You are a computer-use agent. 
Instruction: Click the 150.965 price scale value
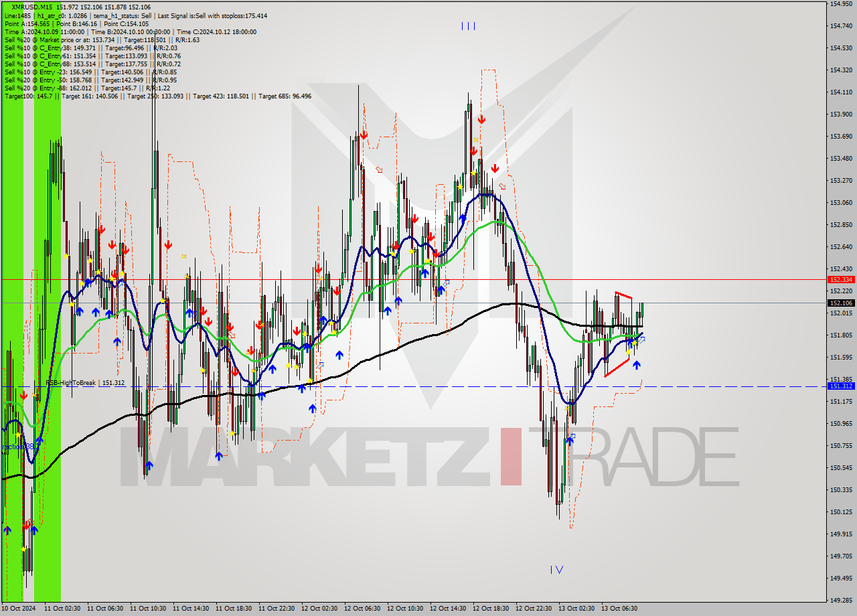point(840,423)
